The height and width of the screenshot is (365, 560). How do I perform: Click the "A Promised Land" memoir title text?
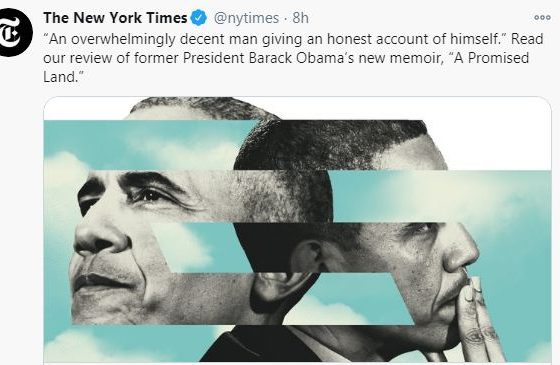tap(285, 67)
